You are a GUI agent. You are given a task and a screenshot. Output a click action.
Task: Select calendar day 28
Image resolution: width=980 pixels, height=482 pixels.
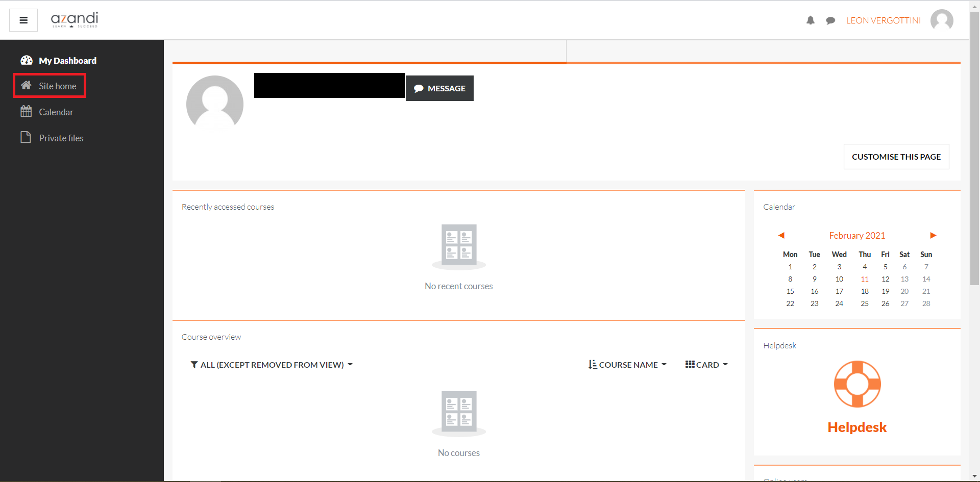coord(926,303)
